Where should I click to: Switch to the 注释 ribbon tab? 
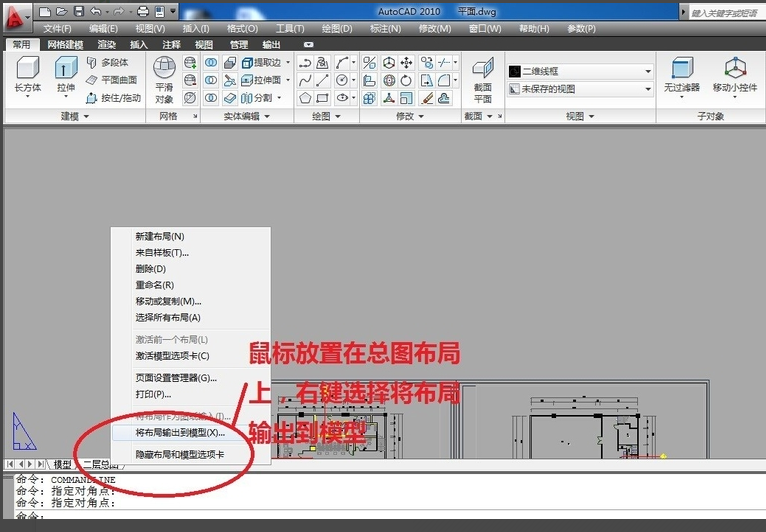171,45
